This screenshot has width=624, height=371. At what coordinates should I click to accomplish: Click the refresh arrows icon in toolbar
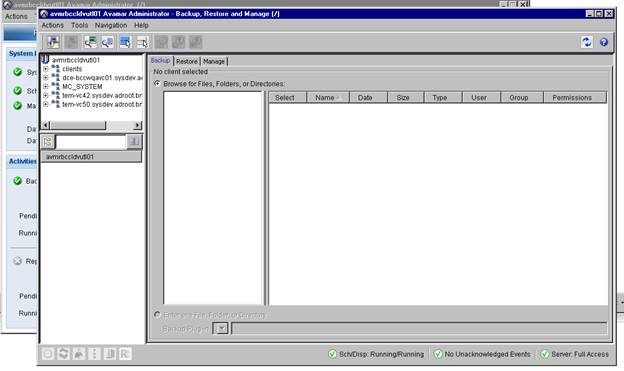[x=586, y=42]
